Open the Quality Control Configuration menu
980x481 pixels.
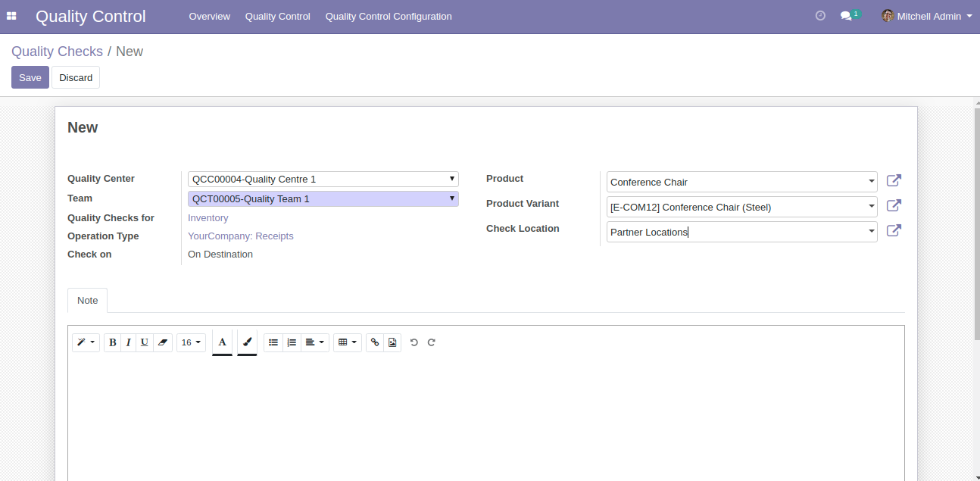[389, 16]
